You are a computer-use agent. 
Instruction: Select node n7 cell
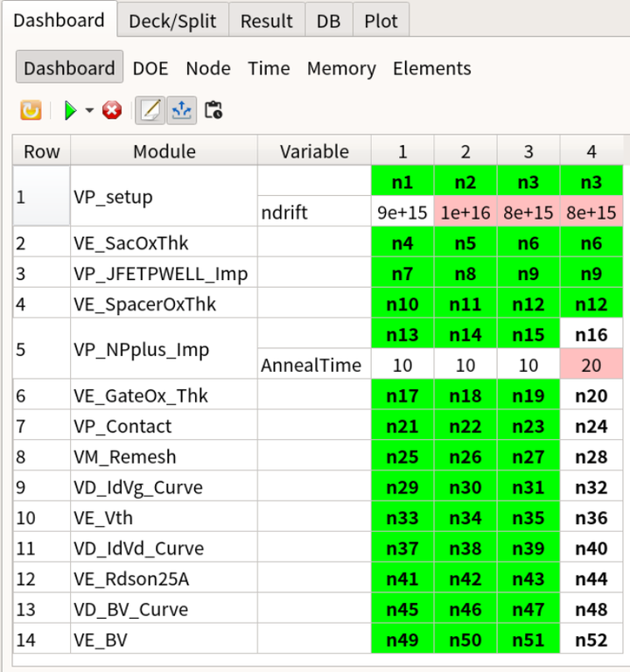(x=402, y=273)
